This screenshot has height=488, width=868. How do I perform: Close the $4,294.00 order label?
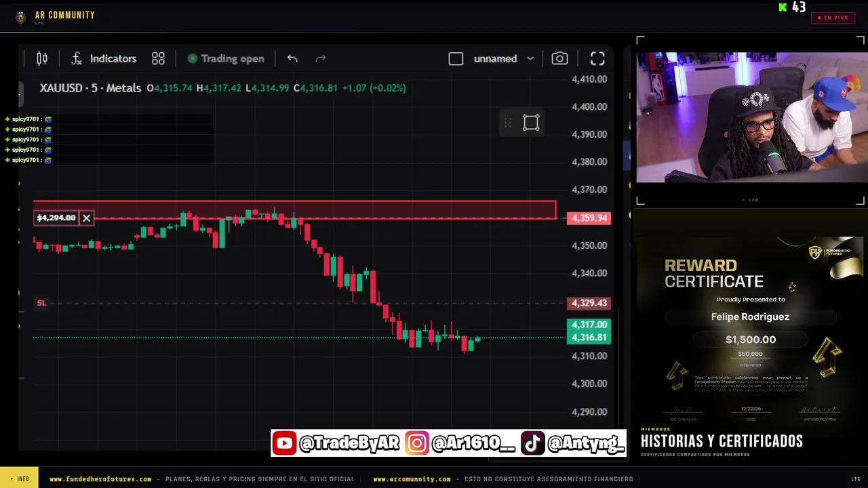pos(86,218)
